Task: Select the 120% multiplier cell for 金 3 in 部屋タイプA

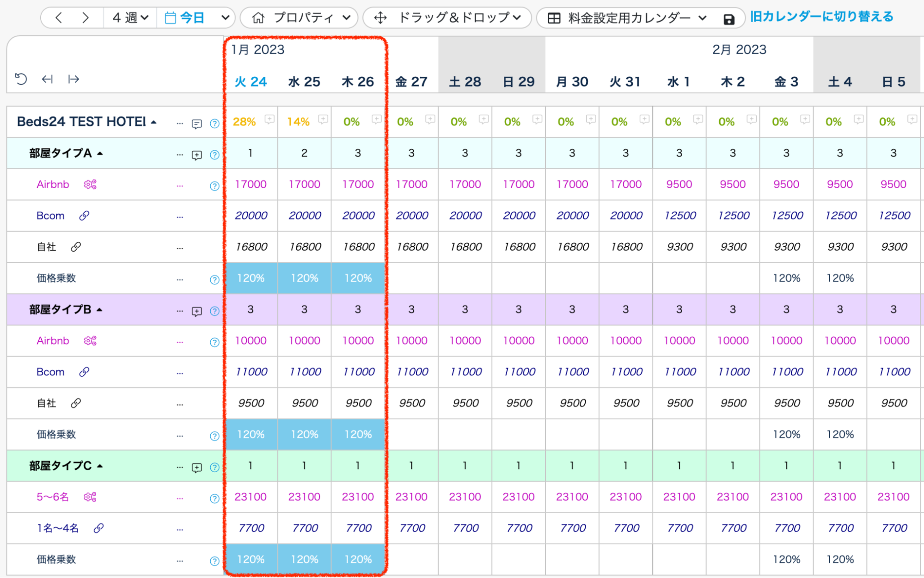Action: pos(786,278)
